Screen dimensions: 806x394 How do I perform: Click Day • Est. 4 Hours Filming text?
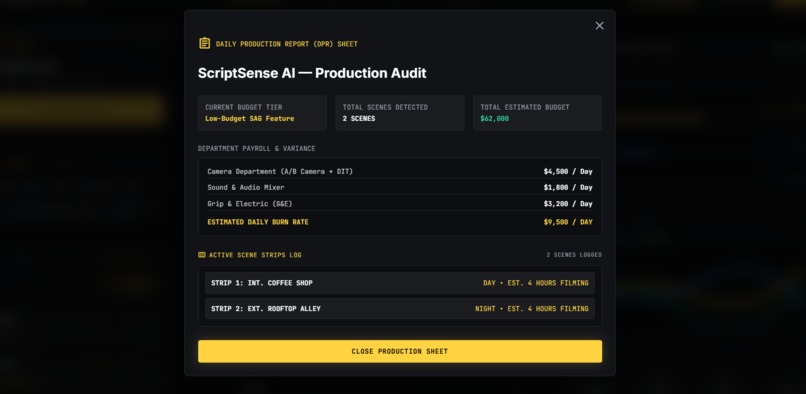pos(536,283)
